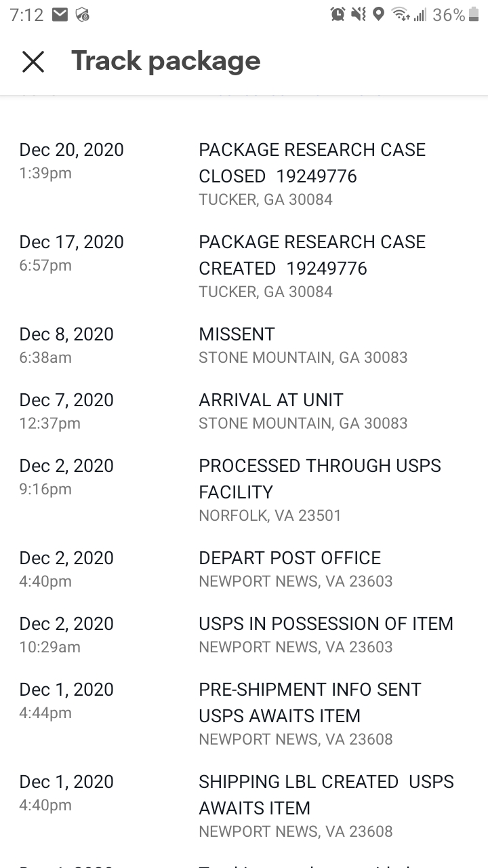Tap the MISSENT tracking event
488x868 pixels.
click(237, 334)
